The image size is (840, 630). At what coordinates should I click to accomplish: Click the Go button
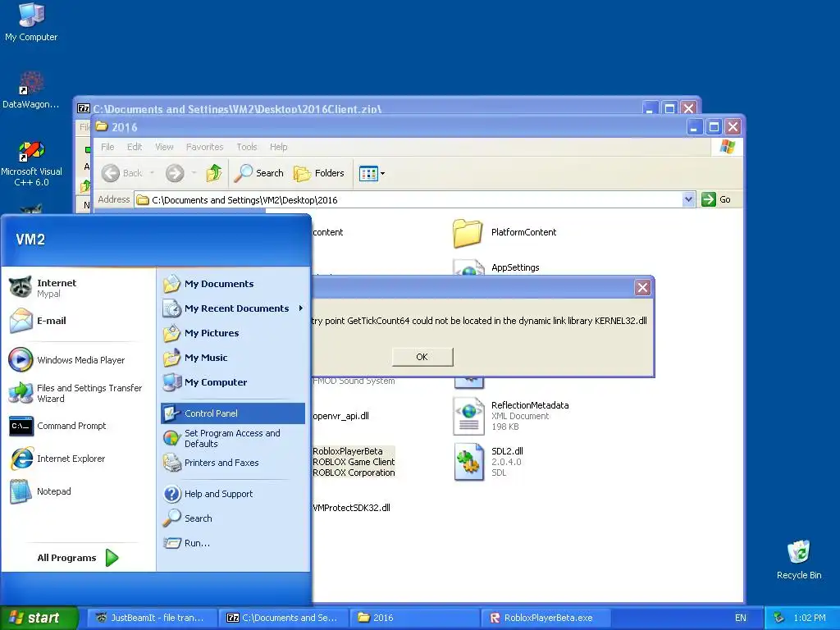click(x=716, y=199)
